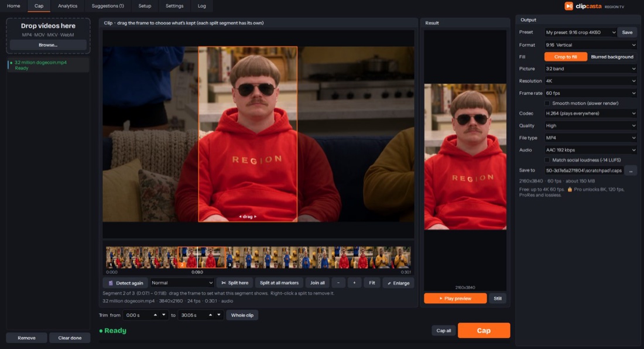Open the Picture dropdown
Screen dimensions: 644x349
point(591,69)
